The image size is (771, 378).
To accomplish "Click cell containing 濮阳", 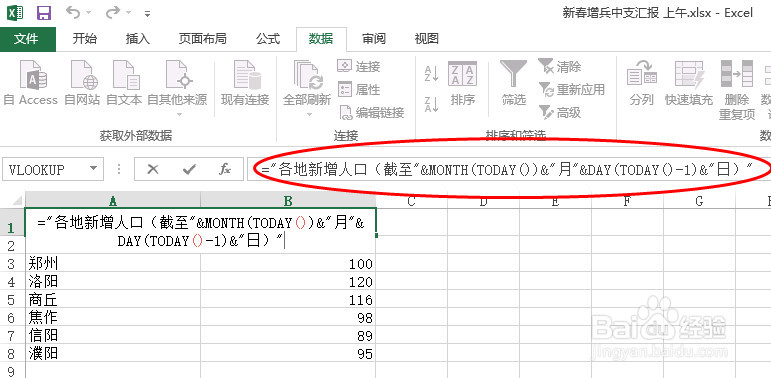I will pos(113,353).
